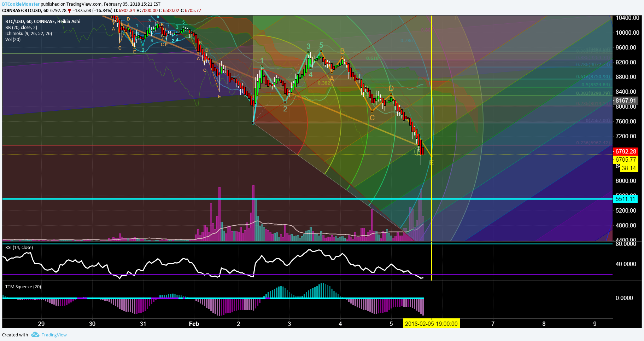Click the 9 date label on time axis
Screen dimensions: 644x341
[595, 324]
